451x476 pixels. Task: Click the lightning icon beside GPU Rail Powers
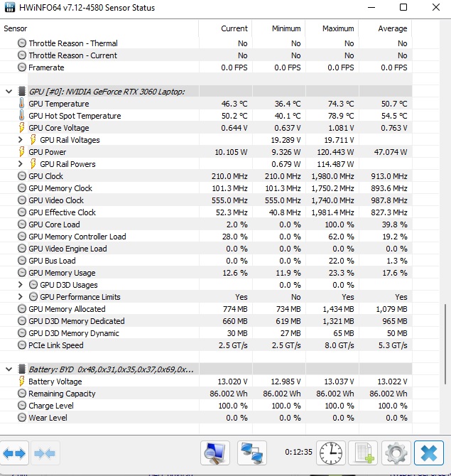[33, 164]
